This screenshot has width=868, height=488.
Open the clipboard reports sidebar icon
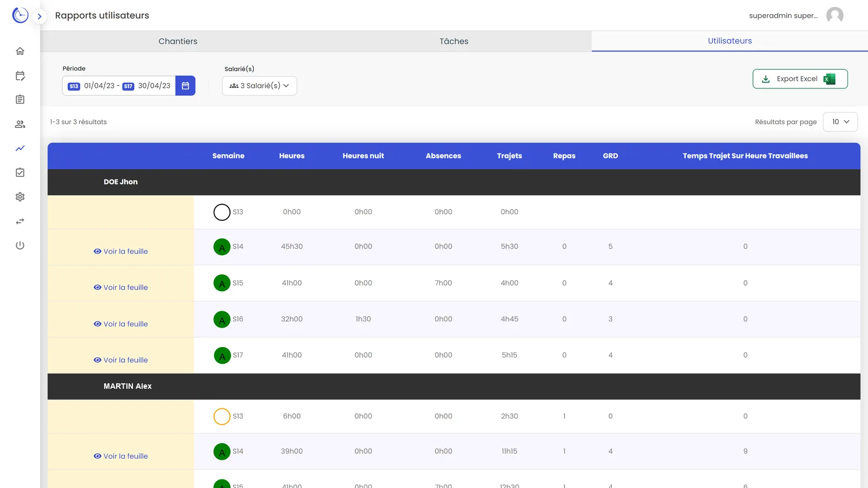click(x=20, y=99)
